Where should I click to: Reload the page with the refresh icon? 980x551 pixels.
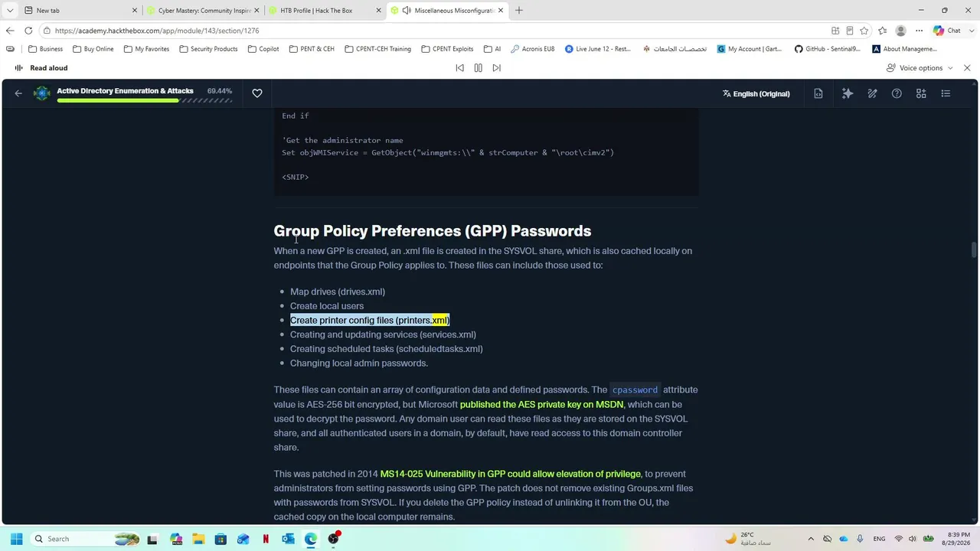pos(28,31)
